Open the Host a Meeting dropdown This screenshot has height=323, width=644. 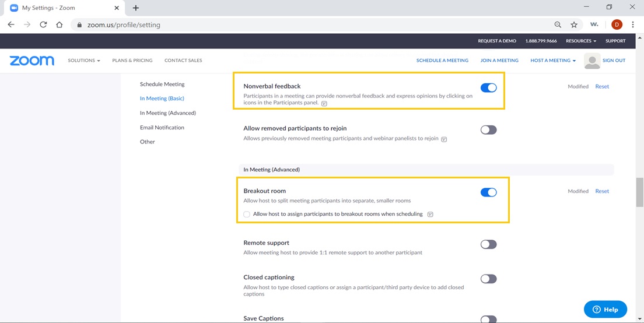[552, 61]
